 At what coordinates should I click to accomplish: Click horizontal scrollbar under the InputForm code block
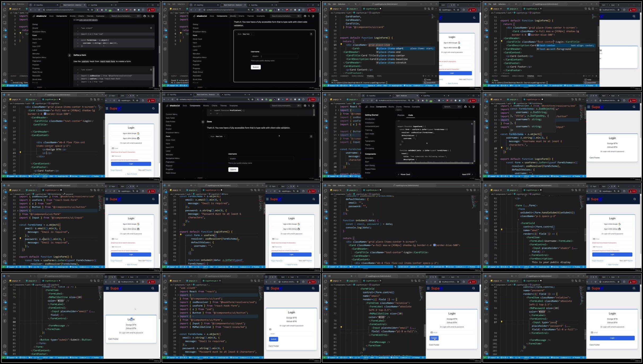coord(435,163)
